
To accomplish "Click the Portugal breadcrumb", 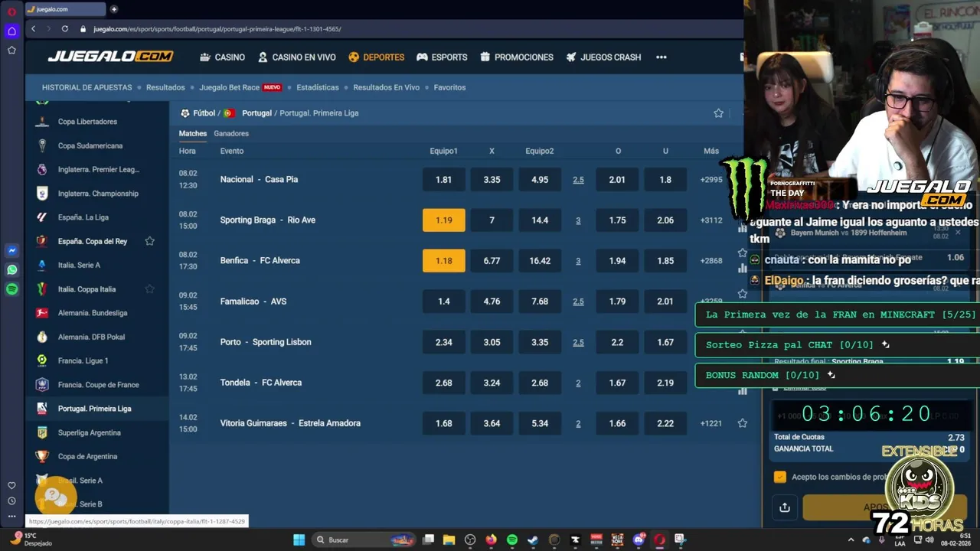I will (x=256, y=113).
